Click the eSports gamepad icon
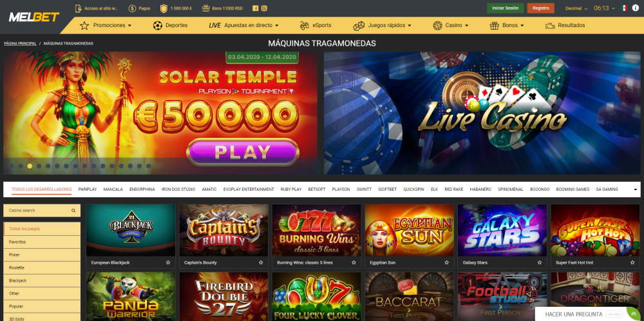The width and height of the screenshot is (644, 321). 305,26
